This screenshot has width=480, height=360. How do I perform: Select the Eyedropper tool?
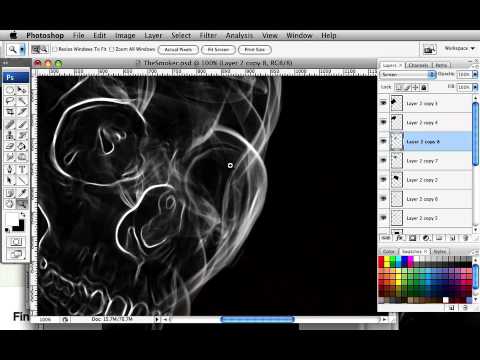click(x=22, y=192)
